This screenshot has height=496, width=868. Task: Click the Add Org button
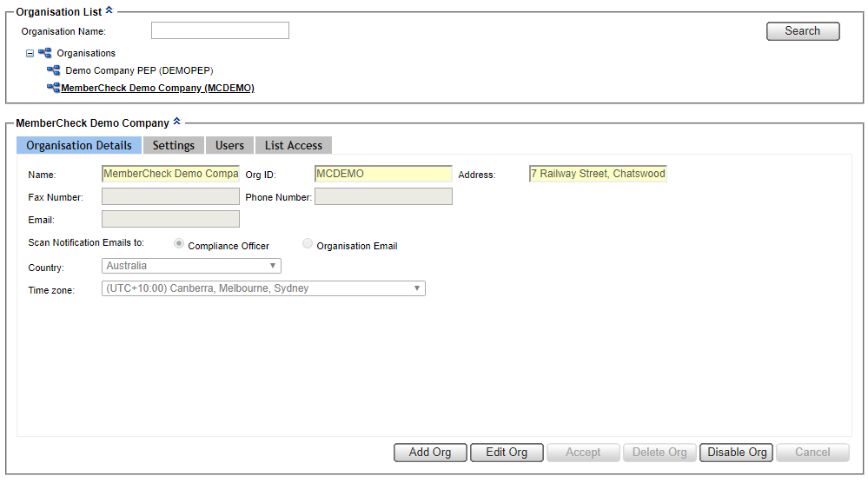(430, 453)
